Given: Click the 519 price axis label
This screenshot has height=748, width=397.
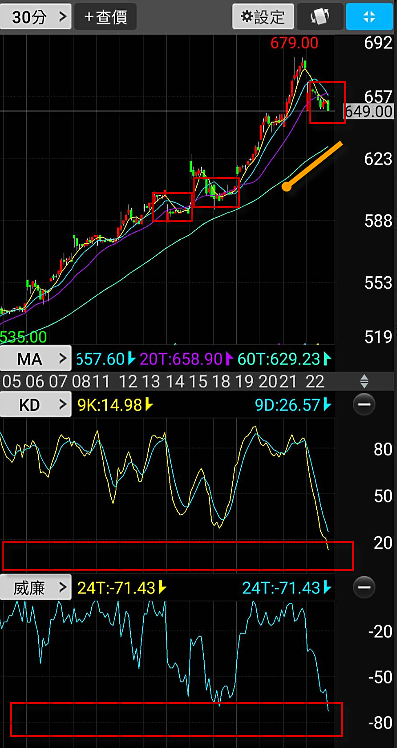Looking at the screenshot, I should tap(378, 337).
